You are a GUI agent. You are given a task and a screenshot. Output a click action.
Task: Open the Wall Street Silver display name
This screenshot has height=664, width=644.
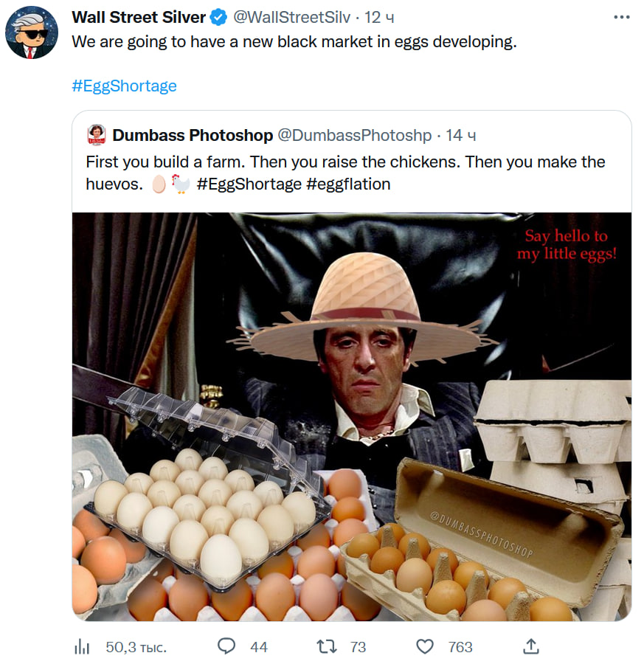pos(139,18)
